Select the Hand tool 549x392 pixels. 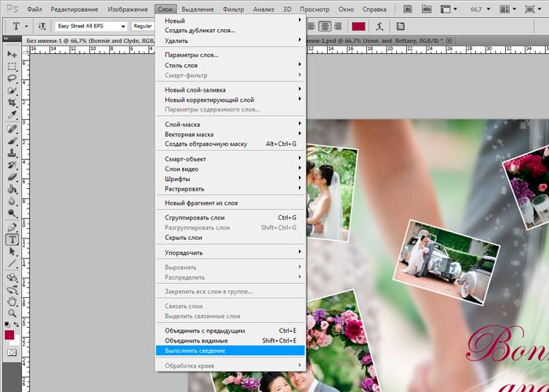13,300
